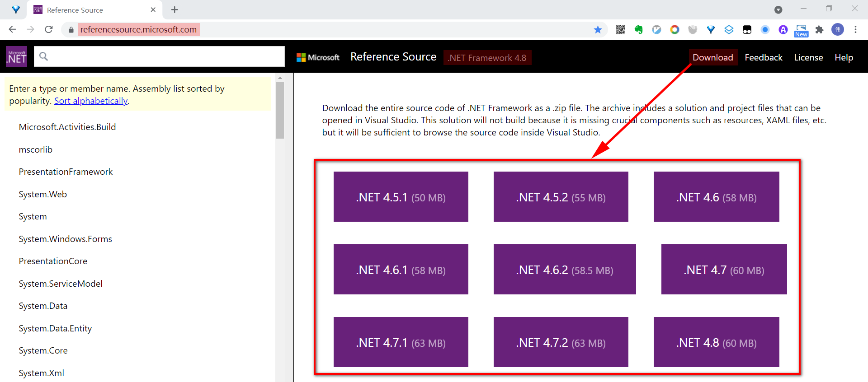Select System.Core assembly

click(x=43, y=350)
